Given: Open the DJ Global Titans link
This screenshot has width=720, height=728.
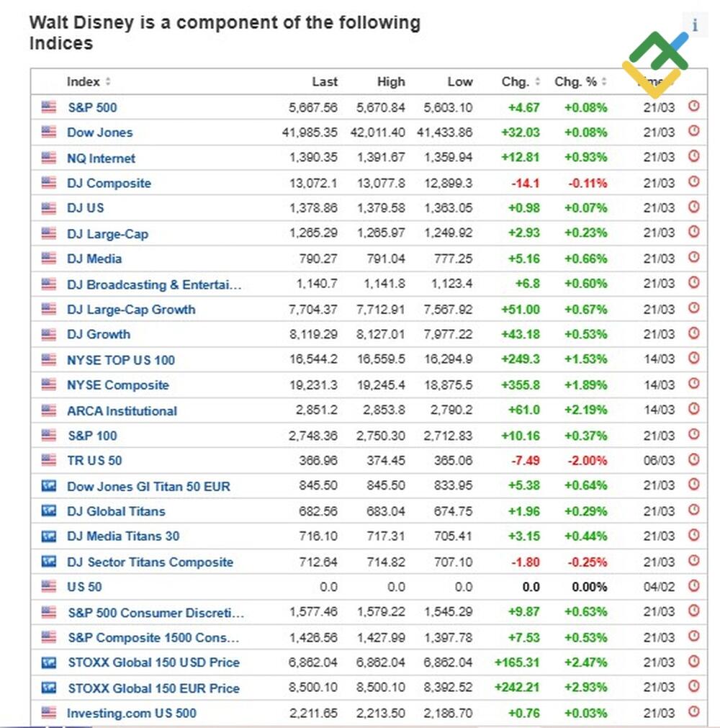Looking at the screenshot, I should [x=116, y=511].
